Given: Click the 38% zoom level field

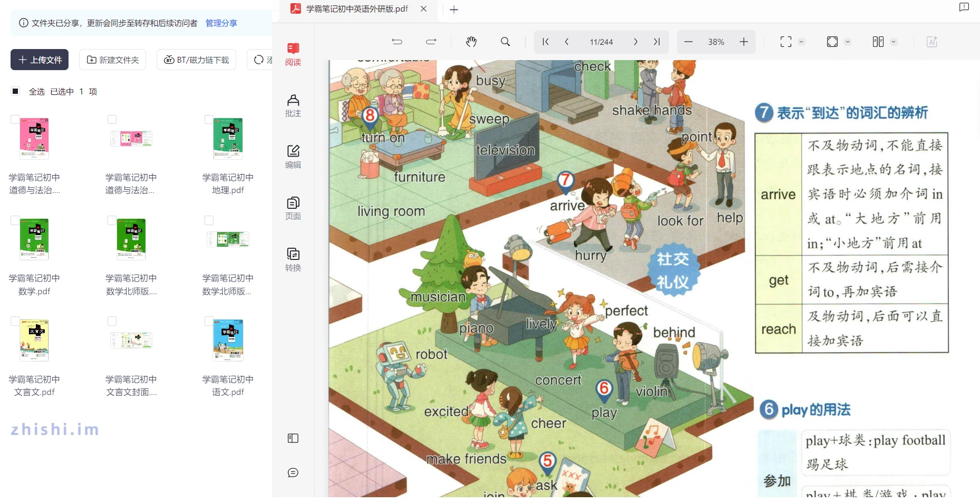Looking at the screenshot, I should (x=716, y=42).
